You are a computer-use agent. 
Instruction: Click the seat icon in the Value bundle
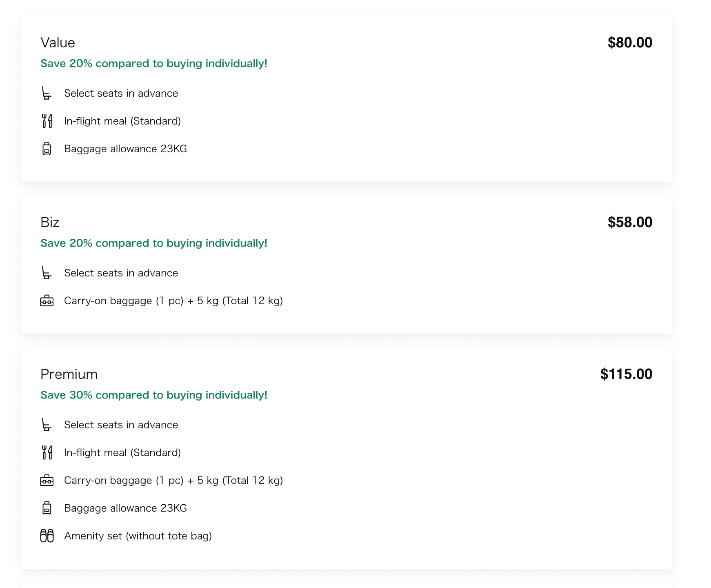pos(47,94)
